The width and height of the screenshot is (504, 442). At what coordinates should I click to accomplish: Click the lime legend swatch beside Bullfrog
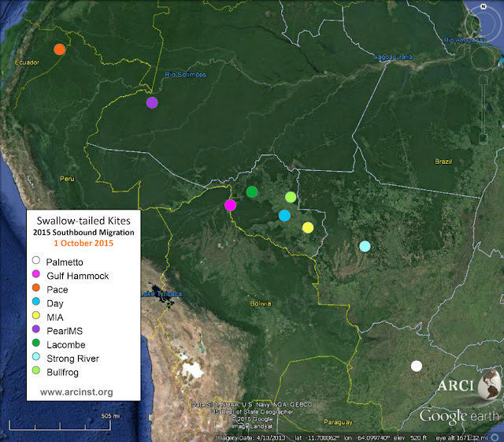click(x=36, y=370)
